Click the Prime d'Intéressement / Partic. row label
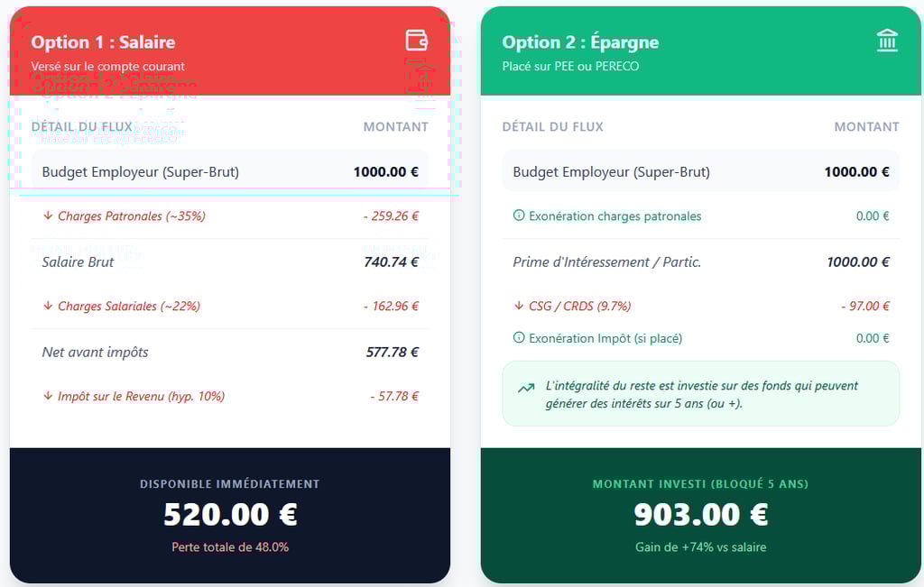 point(606,262)
